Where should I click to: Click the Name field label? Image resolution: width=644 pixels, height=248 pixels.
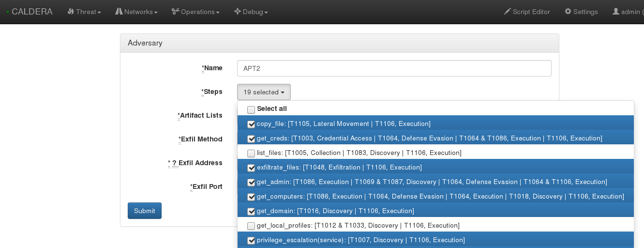pos(212,68)
